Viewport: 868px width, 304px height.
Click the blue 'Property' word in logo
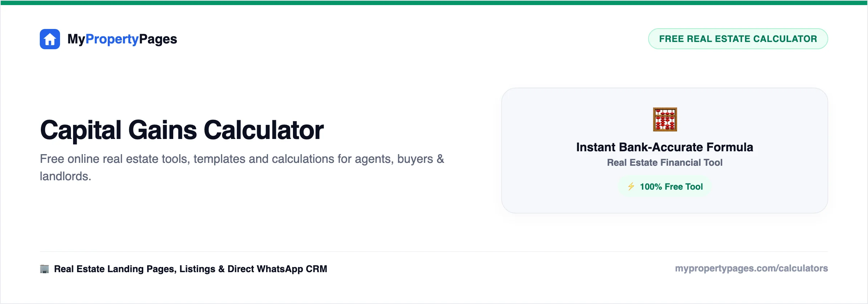point(112,39)
